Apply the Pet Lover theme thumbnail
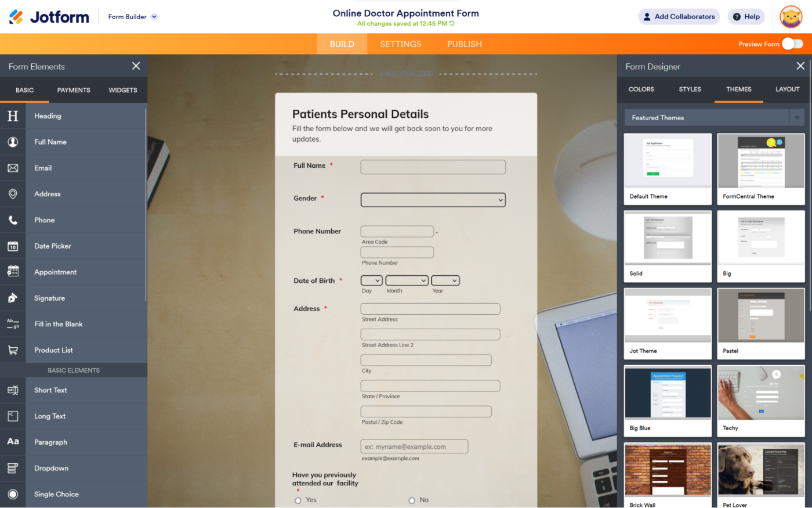 click(x=760, y=470)
